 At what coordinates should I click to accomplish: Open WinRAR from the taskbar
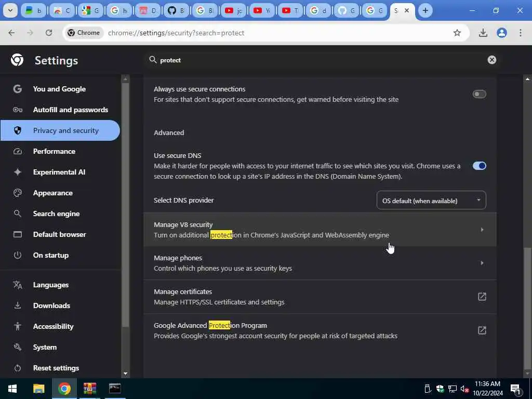coord(89,389)
